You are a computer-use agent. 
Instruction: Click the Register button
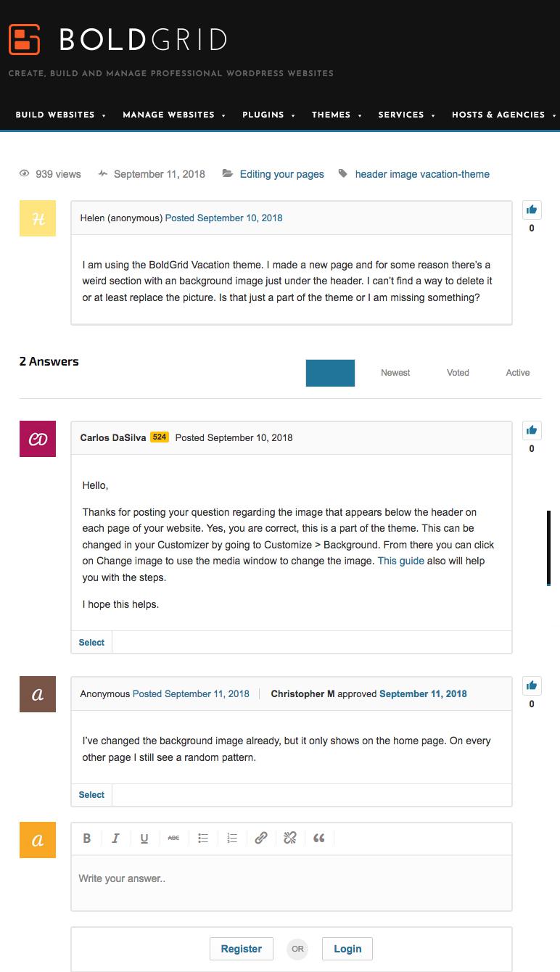[242, 949]
